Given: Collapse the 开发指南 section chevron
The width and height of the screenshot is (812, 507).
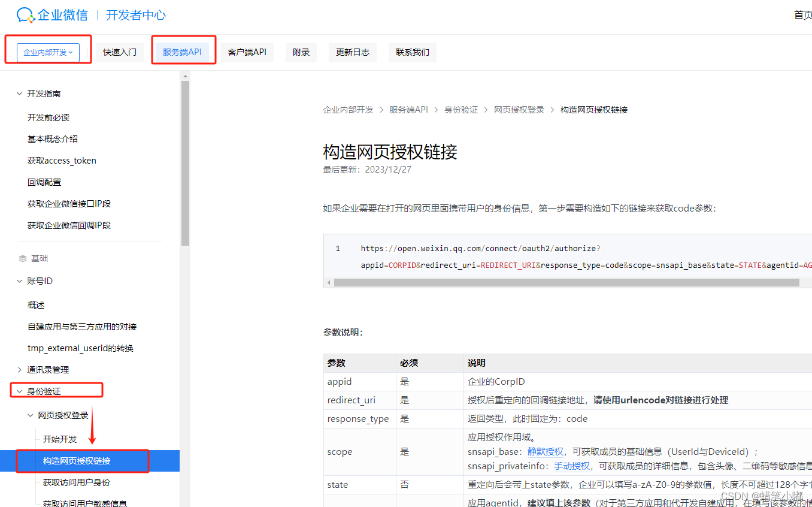Looking at the screenshot, I should tap(19, 94).
